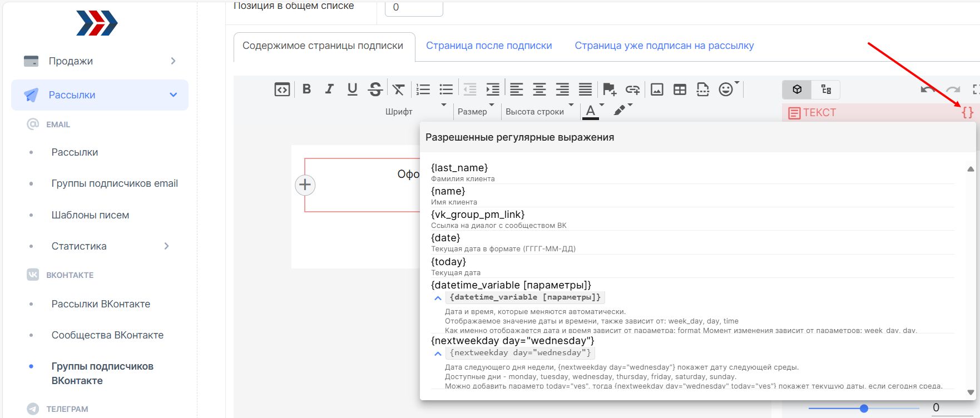Collapse the nextweekday description

438,354
